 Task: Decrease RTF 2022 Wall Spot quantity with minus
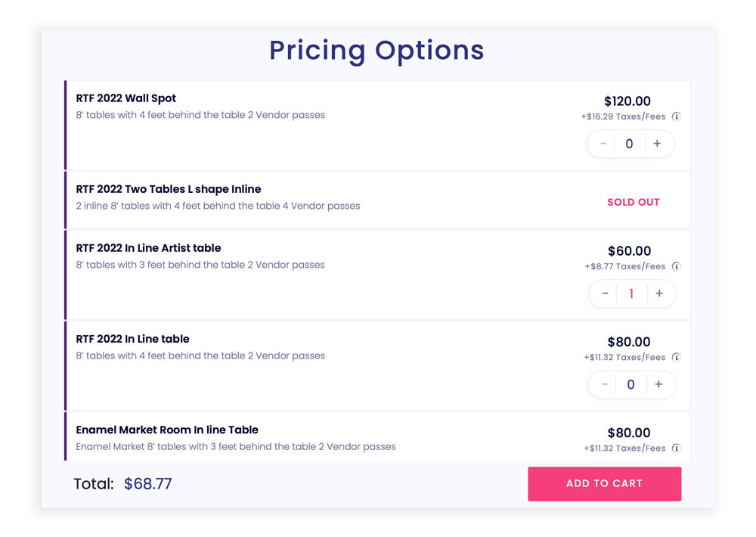click(x=603, y=144)
